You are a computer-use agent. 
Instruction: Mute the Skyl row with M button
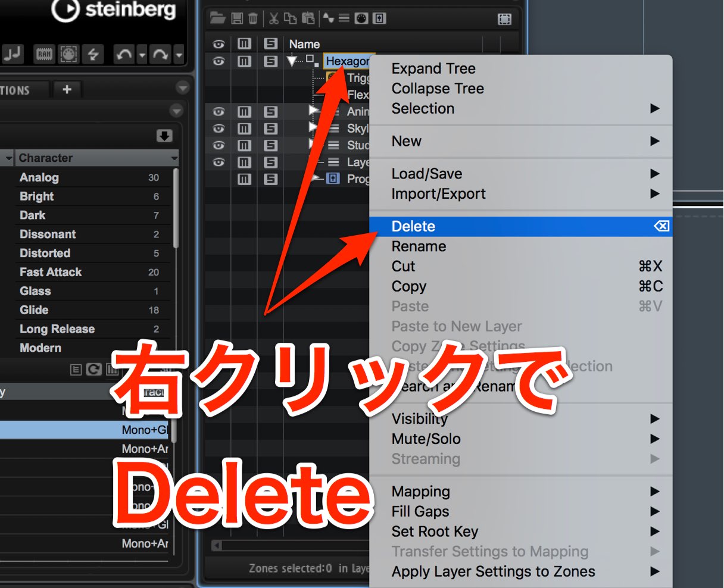click(x=245, y=129)
